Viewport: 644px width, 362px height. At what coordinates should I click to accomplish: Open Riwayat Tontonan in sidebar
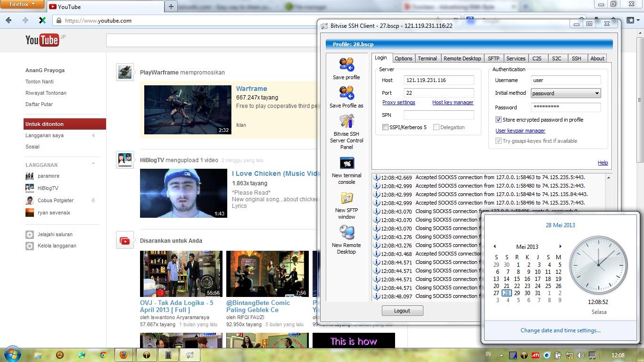[46, 93]
